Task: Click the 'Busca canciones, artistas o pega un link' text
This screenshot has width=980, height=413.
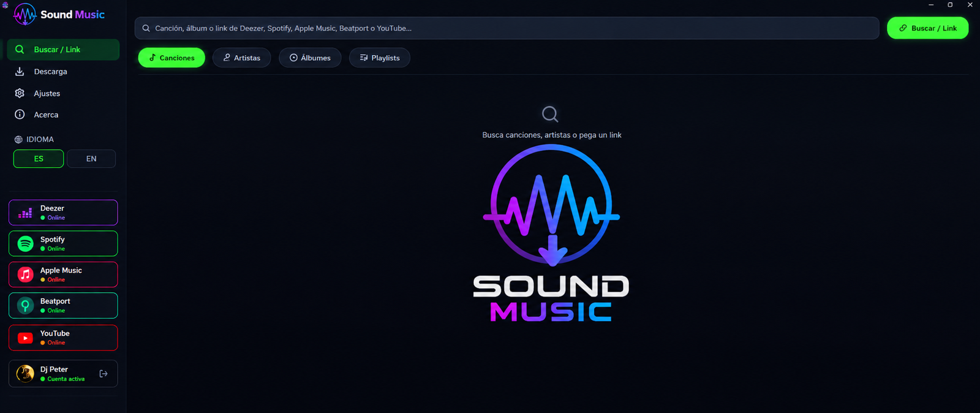Action: click(x=552, y=135)
